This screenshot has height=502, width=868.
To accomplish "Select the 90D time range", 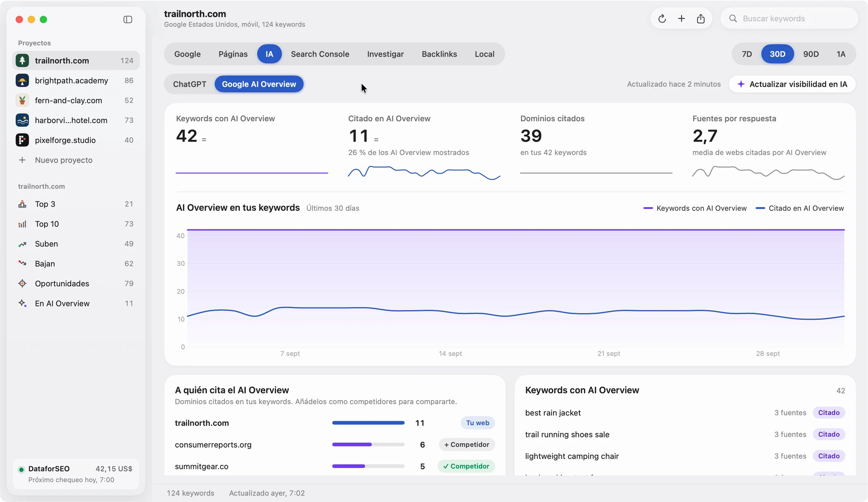I will coord(811,54).
